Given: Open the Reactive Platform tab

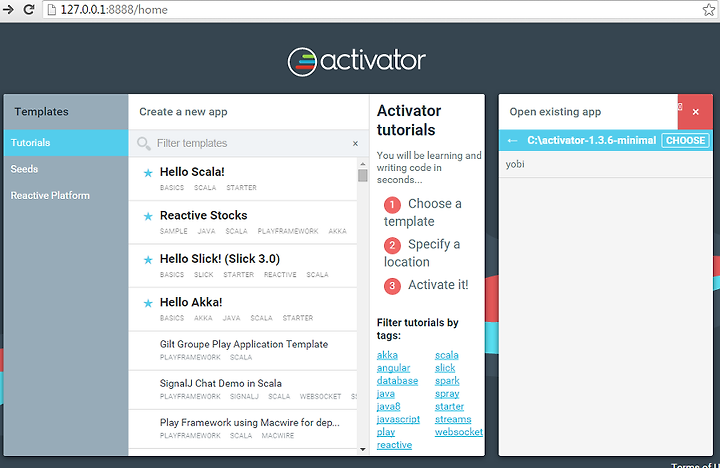Looking at the screenshot, I should [x=66, y=196].
